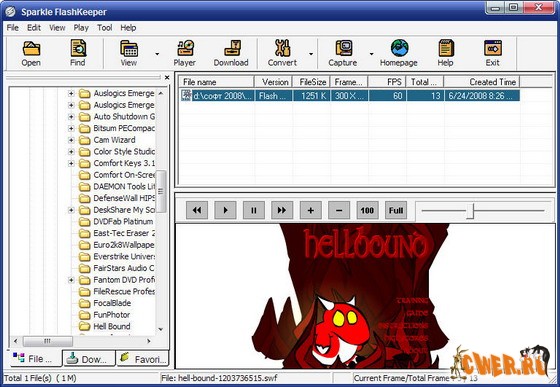
Task: Switch to the Download tab
Action: 89,359
